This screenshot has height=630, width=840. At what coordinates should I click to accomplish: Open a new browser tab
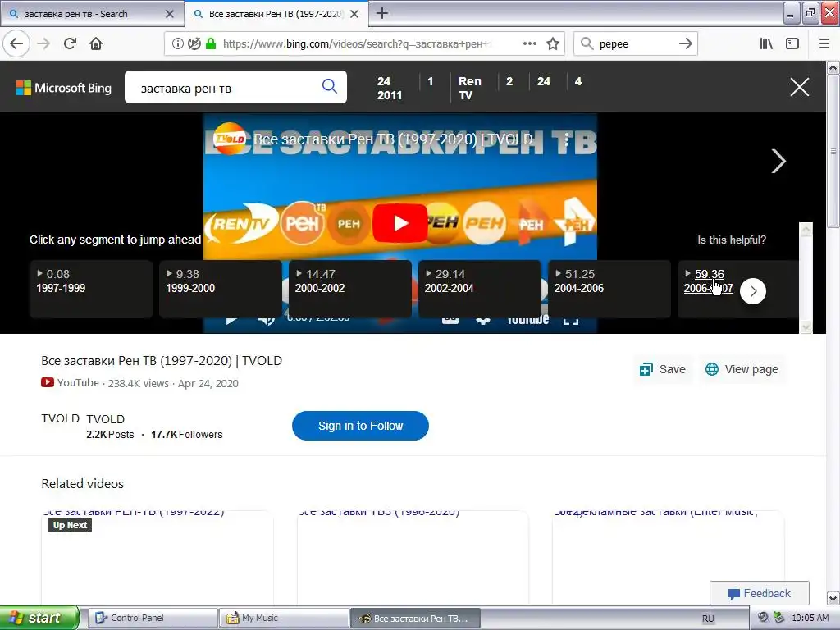pos(382,13)
